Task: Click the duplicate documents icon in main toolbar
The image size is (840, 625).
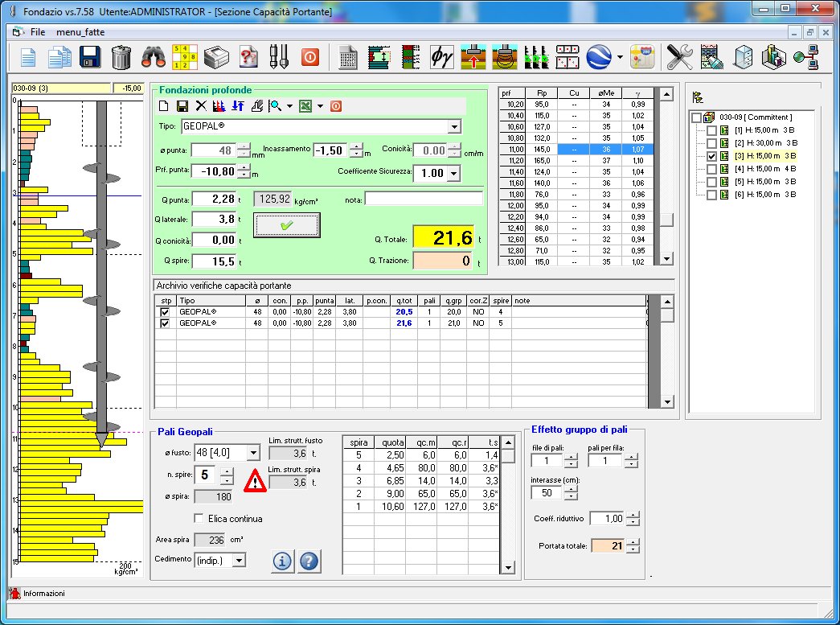Action: click(59, 57)
